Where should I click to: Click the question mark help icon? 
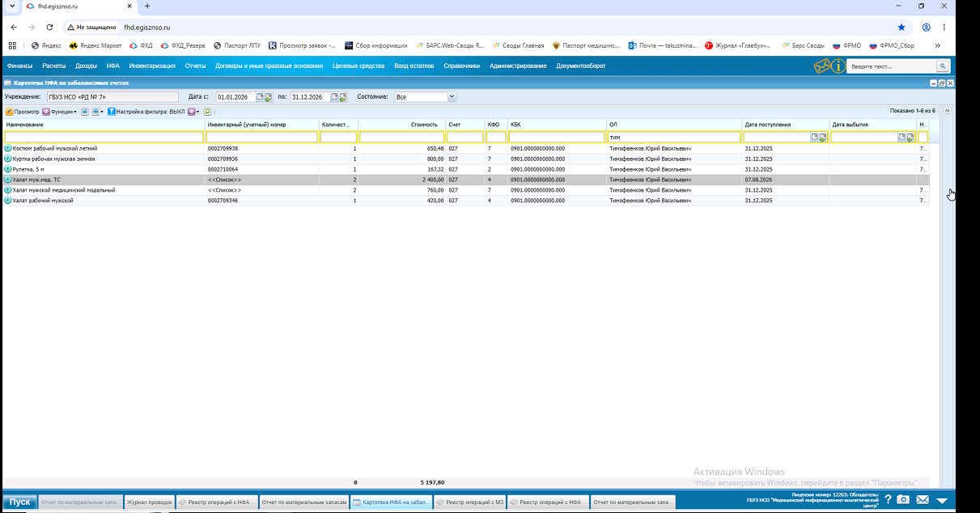click(x=888, y=500)
